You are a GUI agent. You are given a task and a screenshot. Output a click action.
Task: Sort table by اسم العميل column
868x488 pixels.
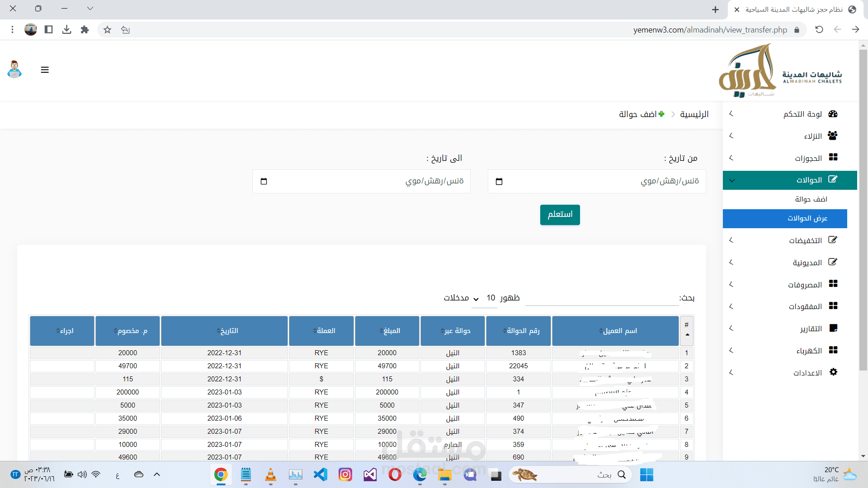615,331
